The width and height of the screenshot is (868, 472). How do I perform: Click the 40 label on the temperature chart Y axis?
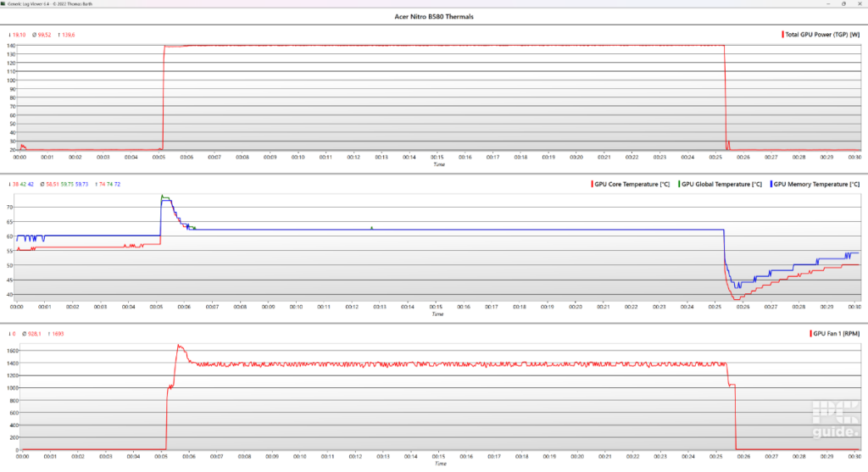(9, 294)
